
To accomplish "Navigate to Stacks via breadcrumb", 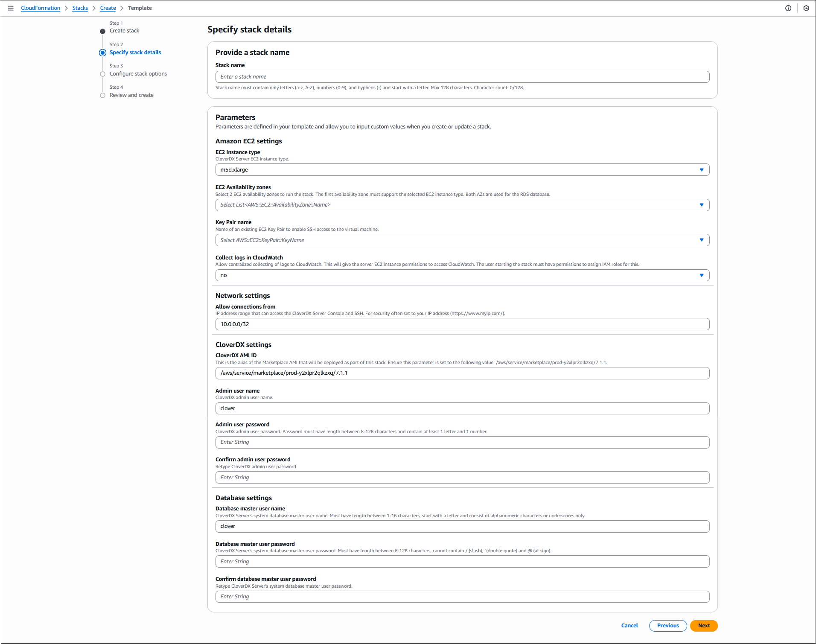I will pyautogui.click(x=80, y=8).
